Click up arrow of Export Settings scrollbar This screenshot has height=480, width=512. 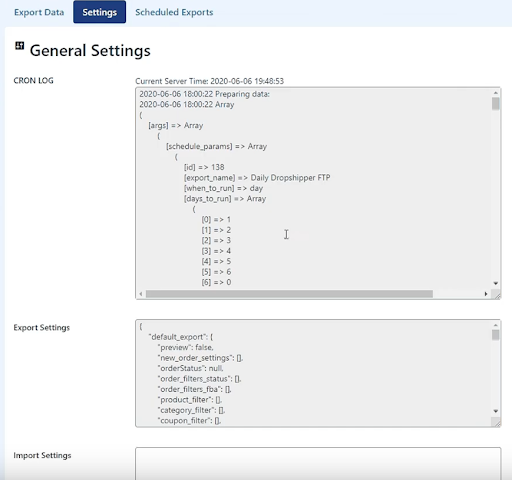pos(496,325)
